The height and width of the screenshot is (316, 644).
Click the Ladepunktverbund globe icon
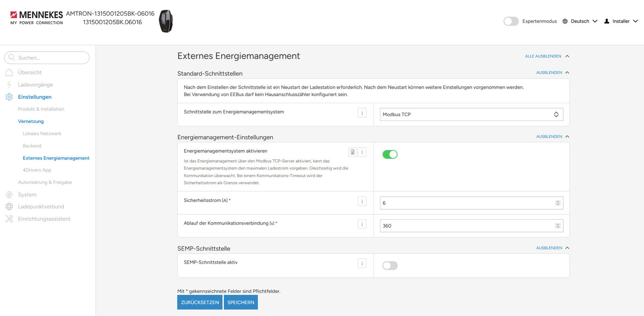coord(9,207)
